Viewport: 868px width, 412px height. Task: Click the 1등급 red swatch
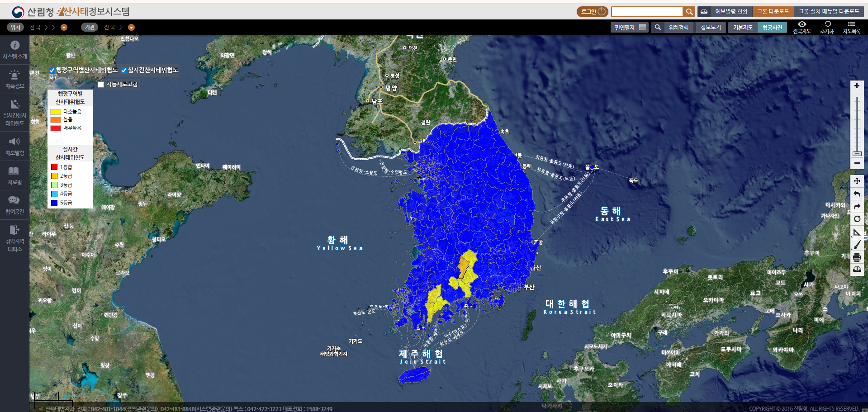coord(54,167)
